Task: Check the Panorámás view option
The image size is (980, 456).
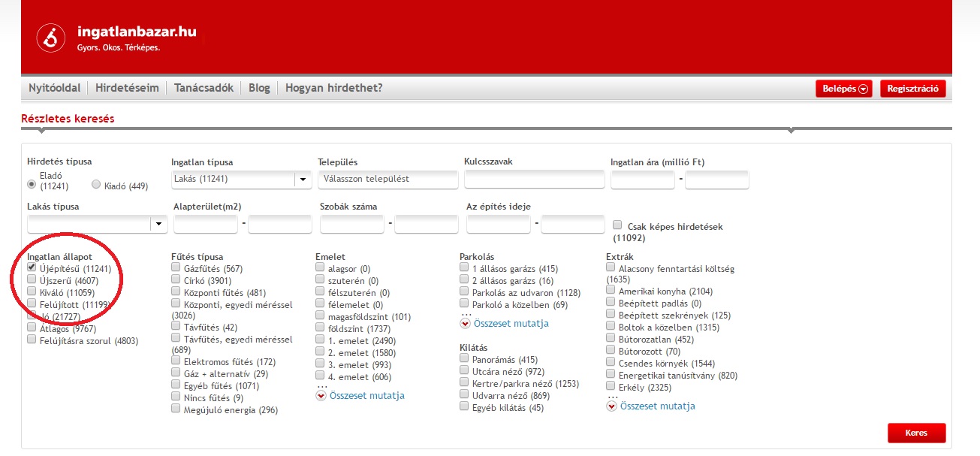Action: coord(464,359)
